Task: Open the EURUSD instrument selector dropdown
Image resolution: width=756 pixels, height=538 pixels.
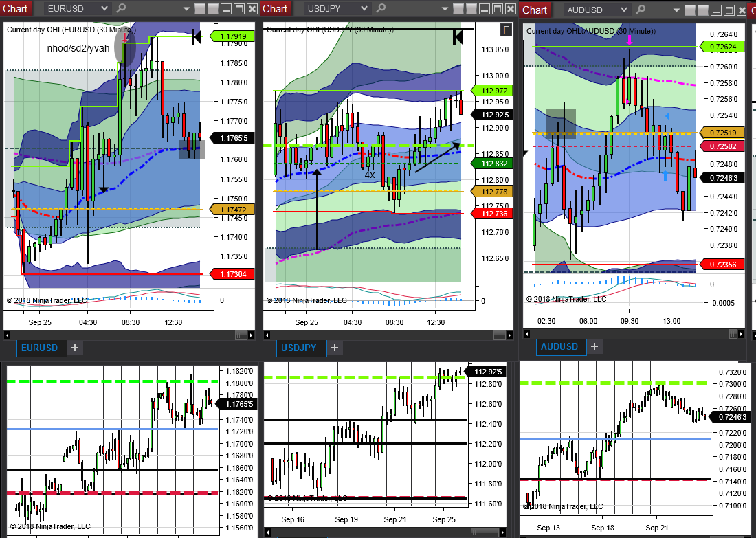Action: point(77,9)
